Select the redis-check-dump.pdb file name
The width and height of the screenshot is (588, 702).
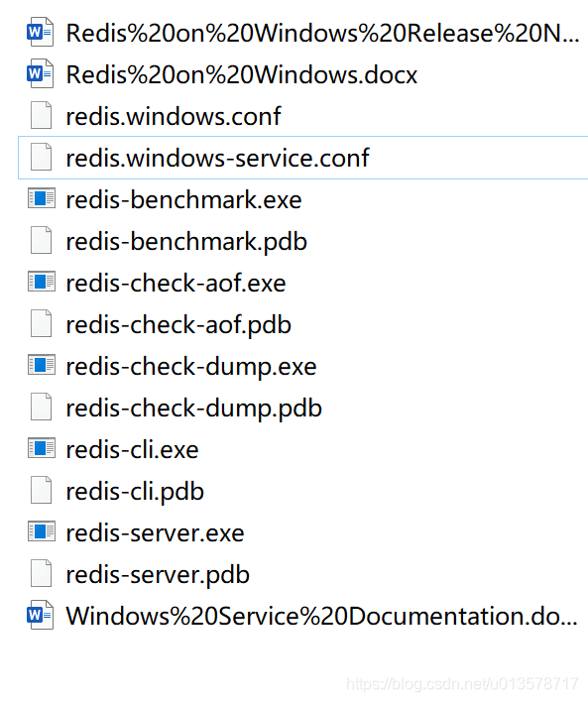(x=194, y=409)
